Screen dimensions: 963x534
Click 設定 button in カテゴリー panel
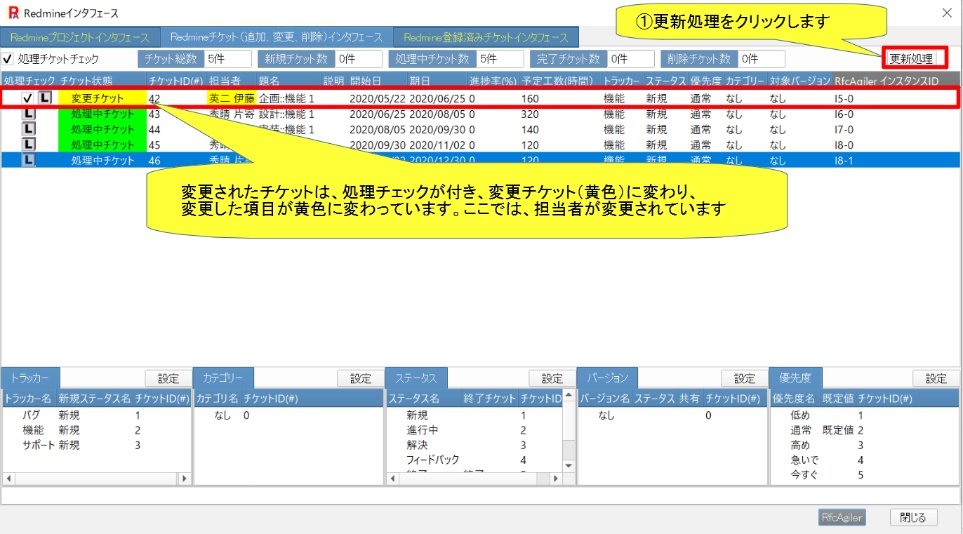(360, 379)
